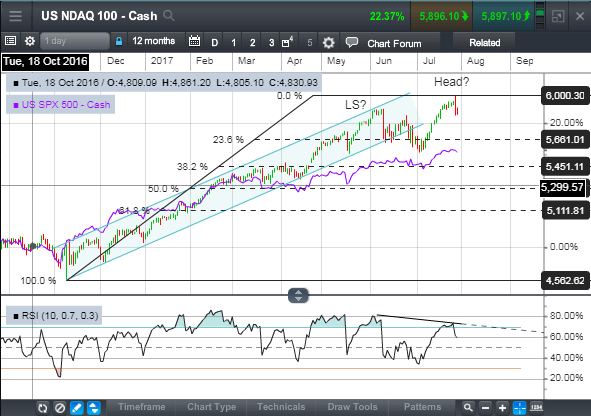591x416 pixels.
Task: Click the 6,000.30 price level tag
Action: [x=565, y=96]
